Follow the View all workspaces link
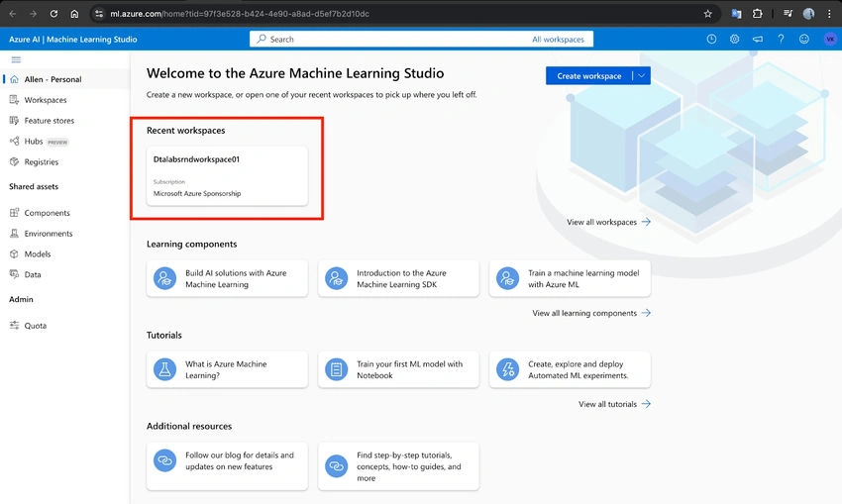842x504 pixels. 608,222
